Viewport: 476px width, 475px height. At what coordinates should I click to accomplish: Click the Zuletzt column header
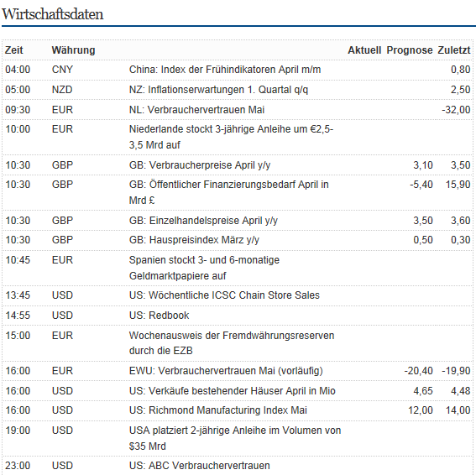454,50
